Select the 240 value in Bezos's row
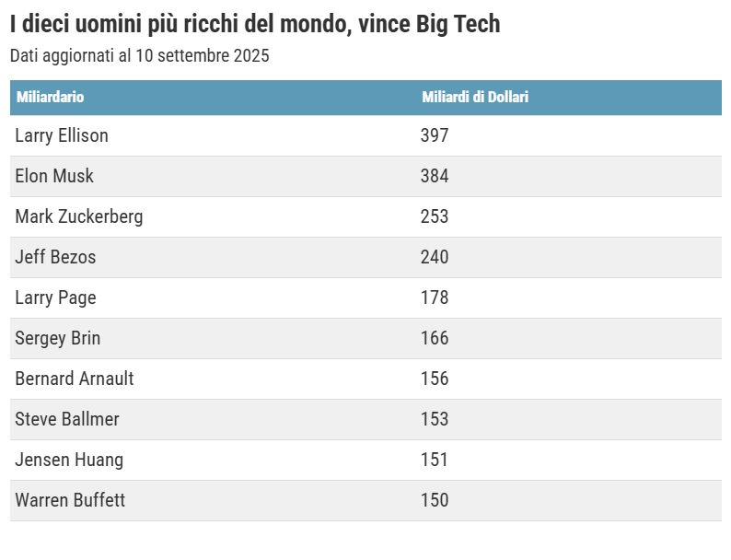The height and width of the screenshot is (560, 731). click(435, 257)
